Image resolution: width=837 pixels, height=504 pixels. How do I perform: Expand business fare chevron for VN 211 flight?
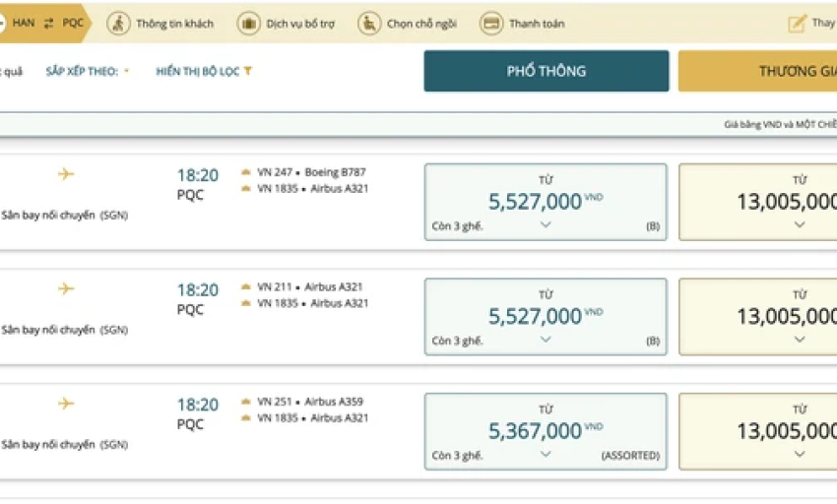[800, 339]
